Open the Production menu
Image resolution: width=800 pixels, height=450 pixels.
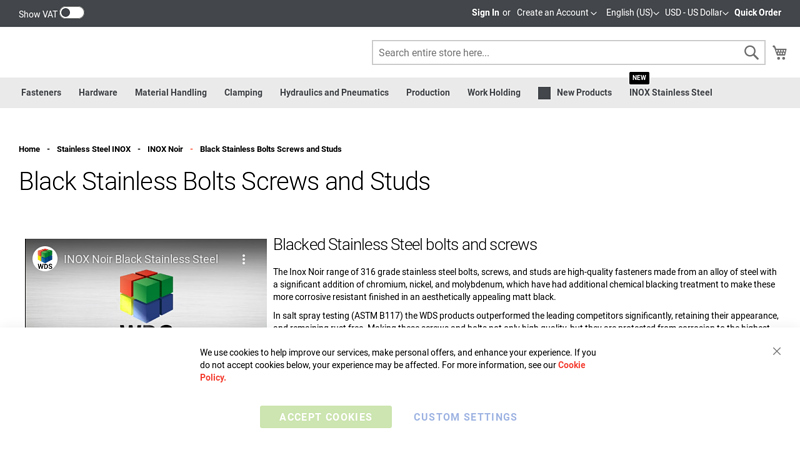pos(428,92)
